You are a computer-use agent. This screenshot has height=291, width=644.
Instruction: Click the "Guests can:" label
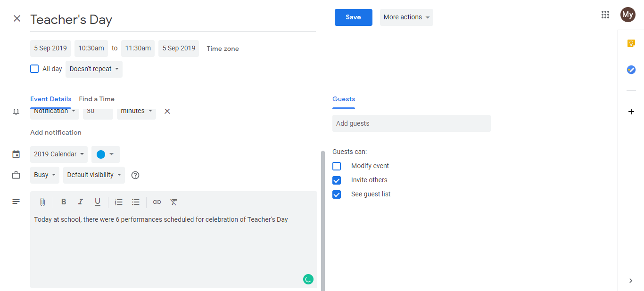[x=349, y=152]
